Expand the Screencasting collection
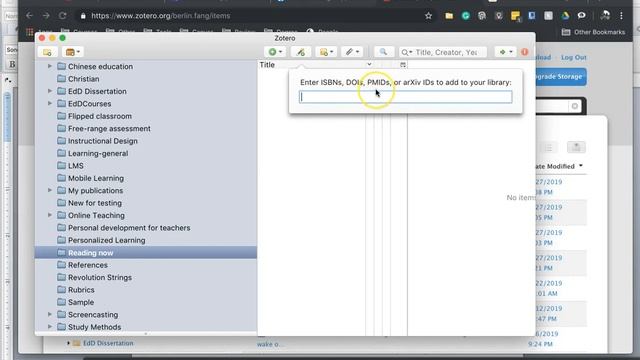 coord(50,314)
